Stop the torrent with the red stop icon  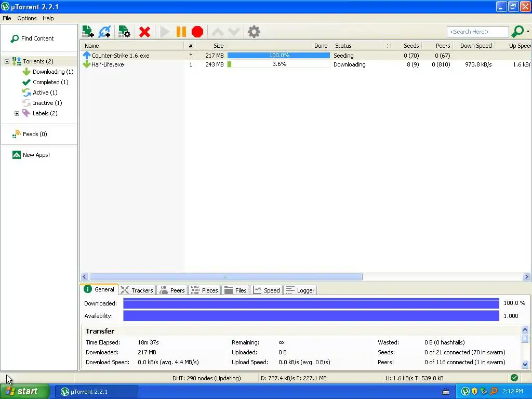pos(197,32)
